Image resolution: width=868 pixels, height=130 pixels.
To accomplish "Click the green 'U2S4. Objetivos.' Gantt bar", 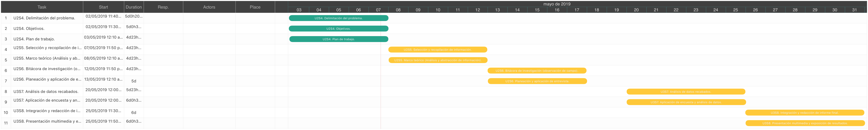I will tap(339, 29).
